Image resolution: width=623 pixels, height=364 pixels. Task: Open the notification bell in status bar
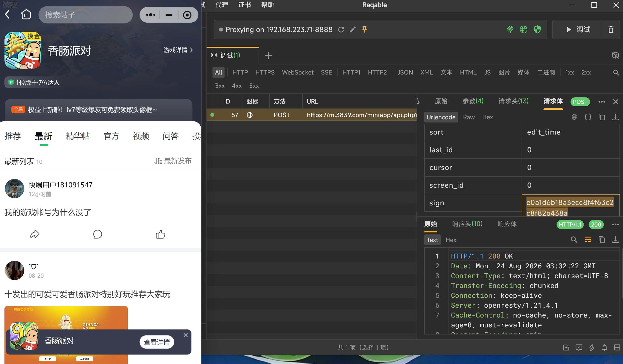(x=605, y=348)
